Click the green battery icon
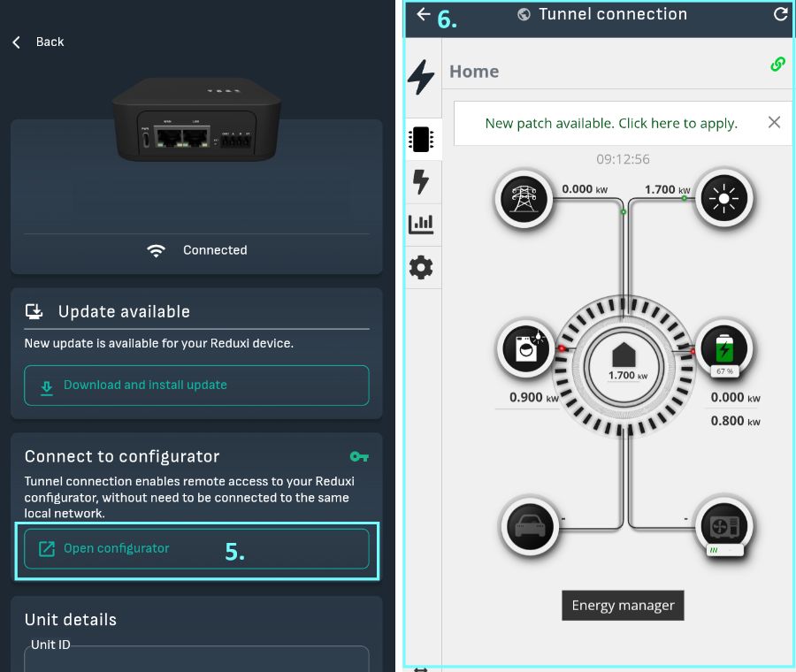The width and height of the screenshot is (796, 672). click(724, 348)
